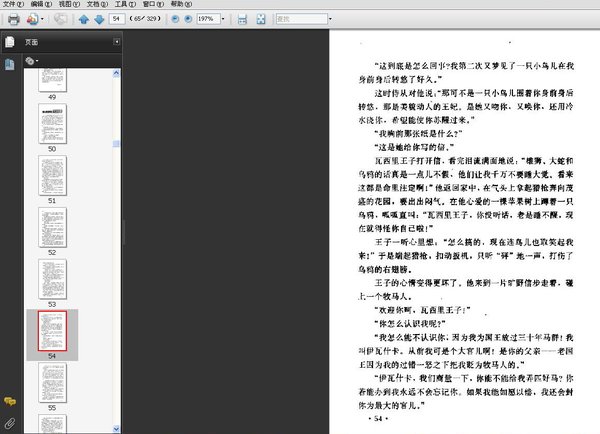Open the 197% zoom level dropdown
600x434 pixels.
(x=221, y=19)
